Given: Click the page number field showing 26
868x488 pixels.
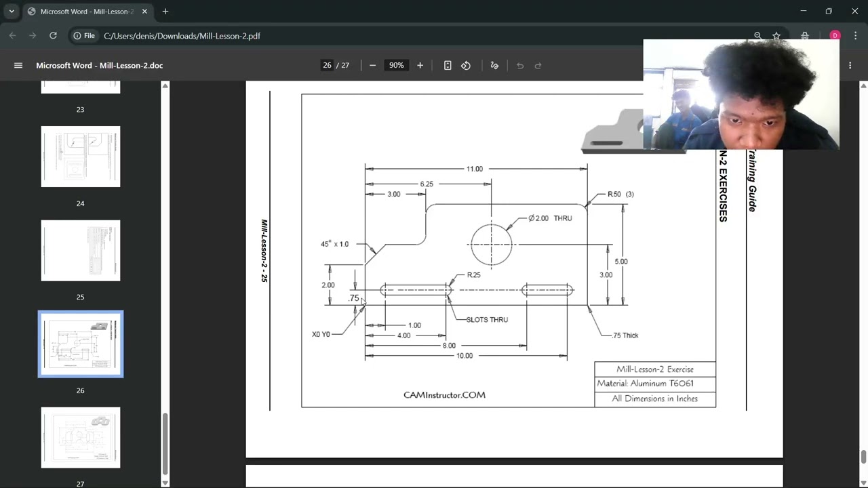Looking at the screenshot, I should [328, 66].
